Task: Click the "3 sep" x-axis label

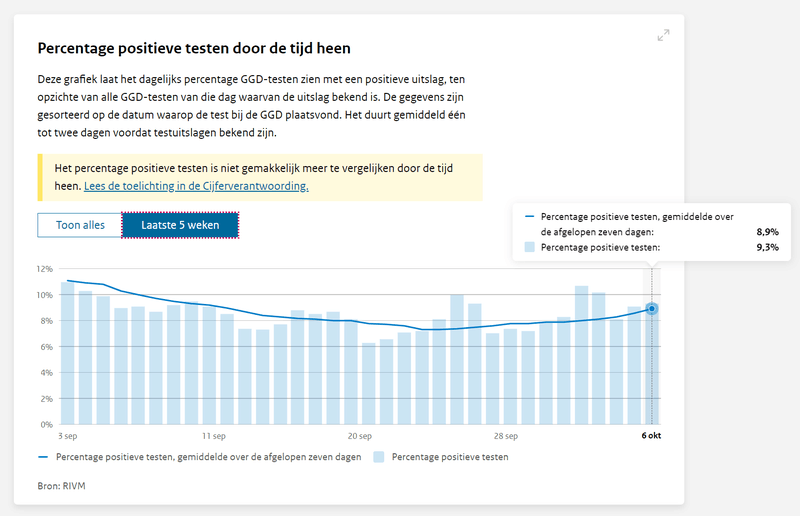Action: pyautogui.click(x=68, y=436)
